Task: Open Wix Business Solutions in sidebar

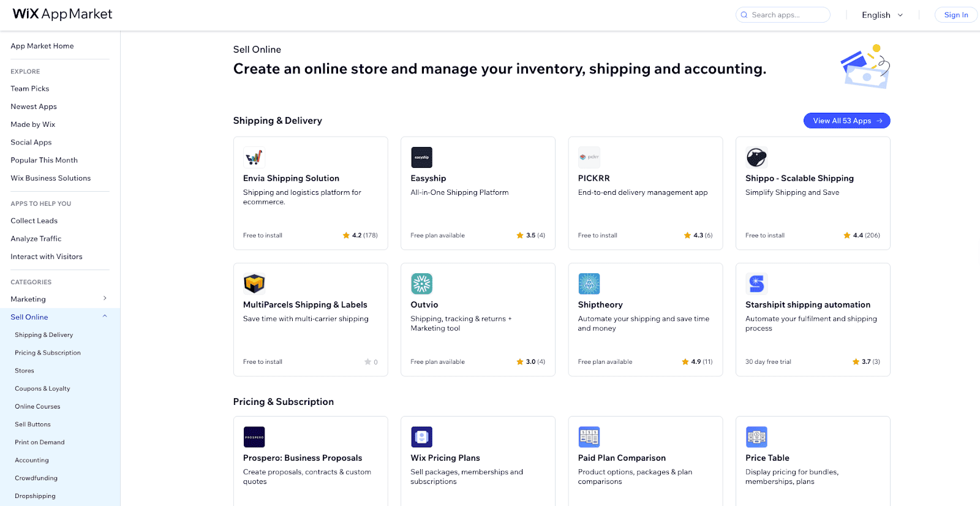Action: tap(51, 178)
